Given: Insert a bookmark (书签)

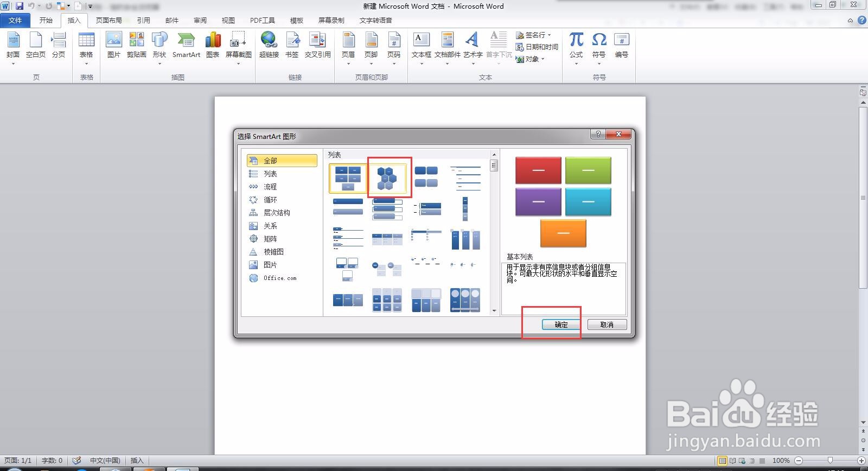Looking at the screenshot, I should coord(292,46).
